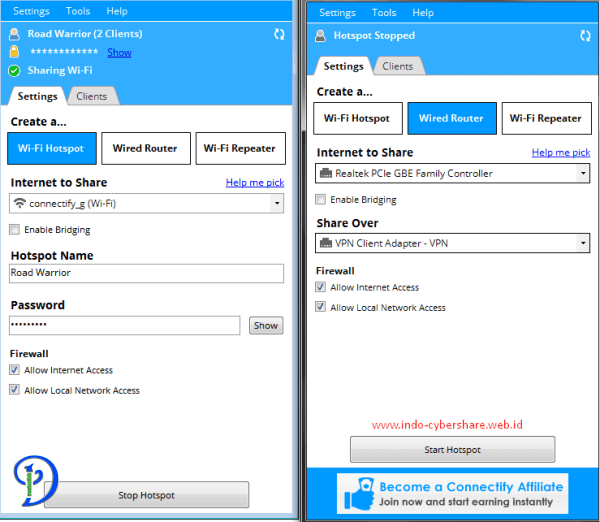Select Wi-Fi Hotspot mode in right window

358,118
